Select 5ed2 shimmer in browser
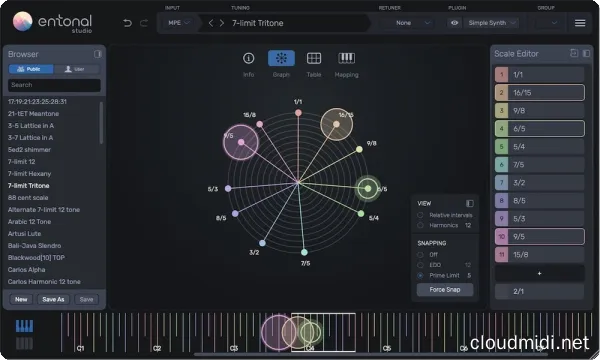 click(x=29, y=150)
